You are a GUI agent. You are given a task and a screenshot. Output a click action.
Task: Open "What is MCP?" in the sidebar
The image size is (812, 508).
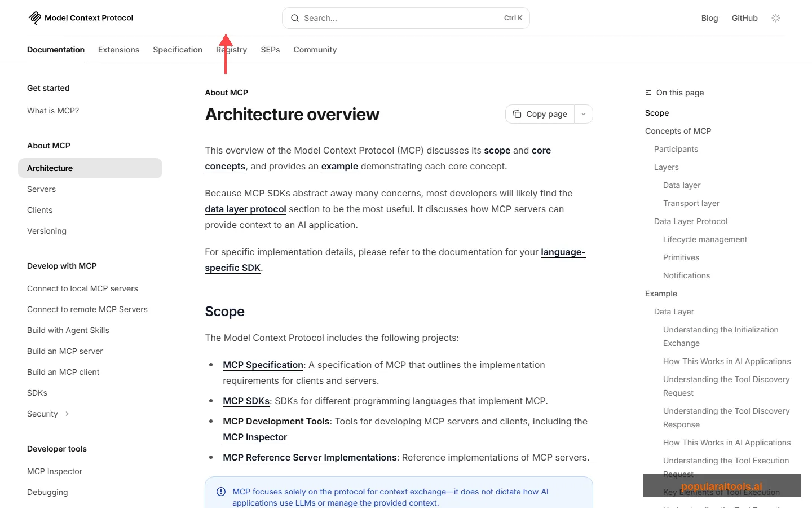(x=53, y=111)
